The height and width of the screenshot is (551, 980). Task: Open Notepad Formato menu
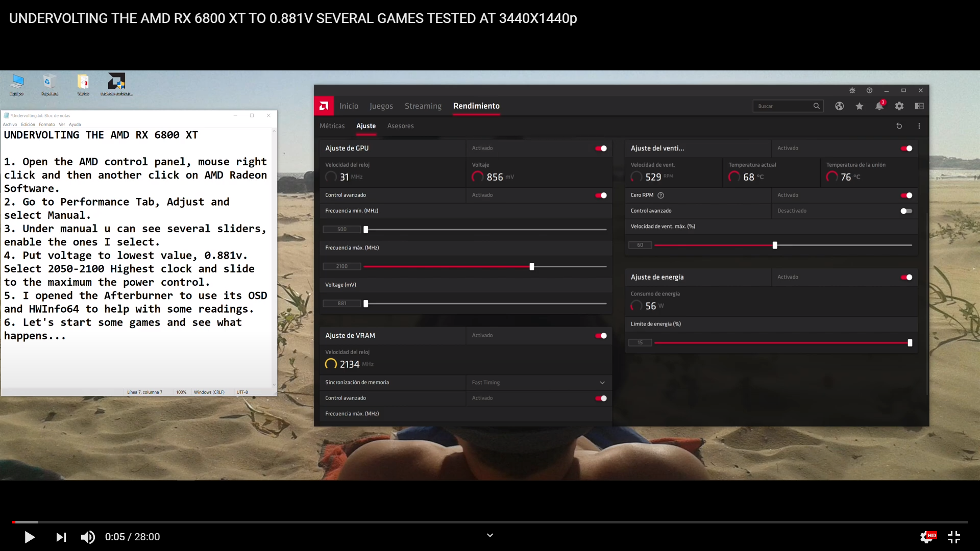point(47,124)
